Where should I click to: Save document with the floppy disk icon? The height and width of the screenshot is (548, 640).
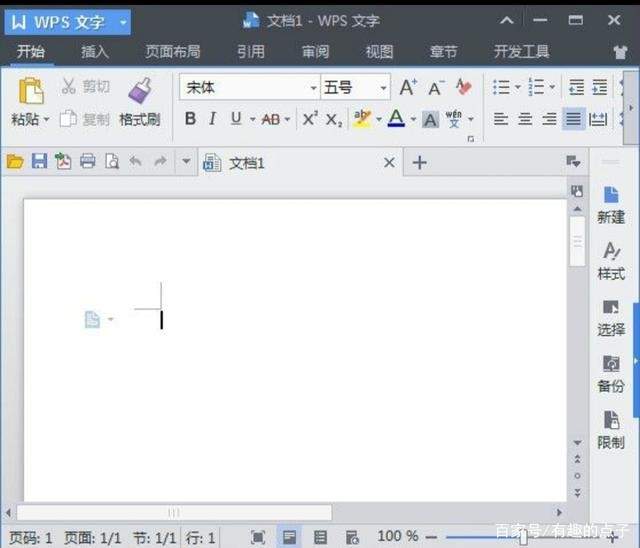click(x=40, y=161)
